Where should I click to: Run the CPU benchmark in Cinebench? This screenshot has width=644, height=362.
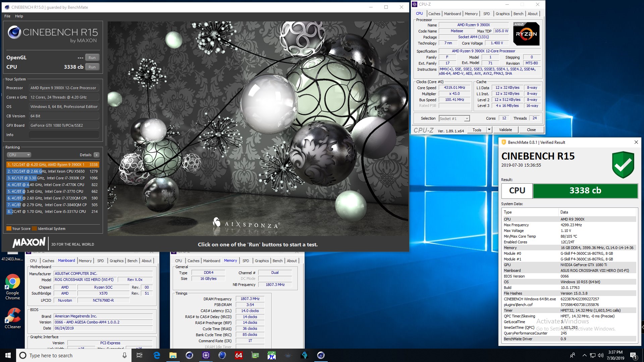[92, 67]
